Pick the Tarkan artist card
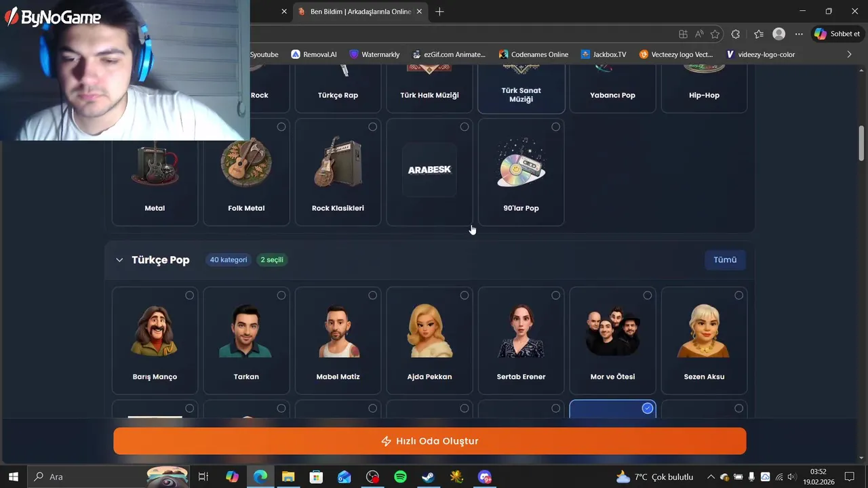This screenshot has height=488, width=868. click(246, 340)
